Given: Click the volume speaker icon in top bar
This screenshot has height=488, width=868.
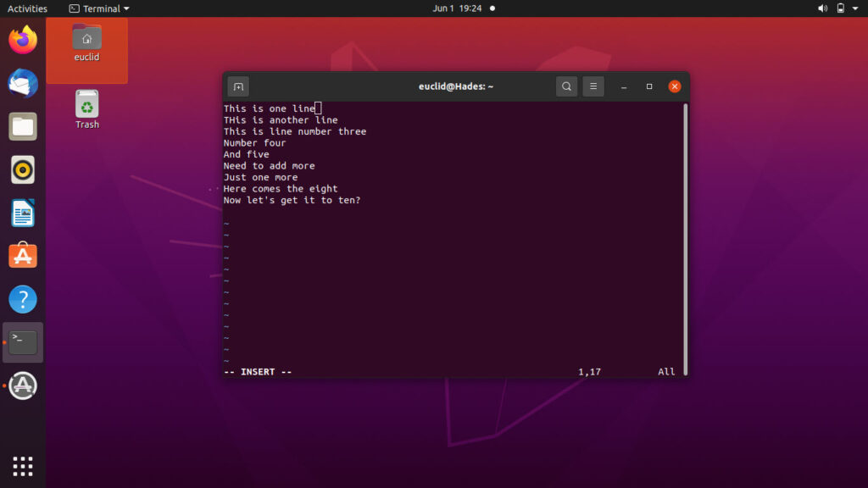Looking at the screenshot, I should click(822, 8).
